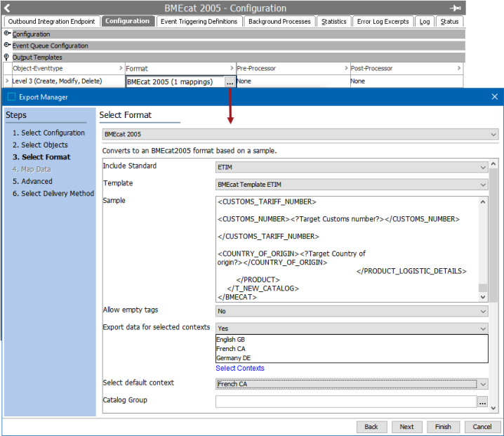Go to step 1 Select Configuration
Screen dimensions: 504x436
click(48, 133)
